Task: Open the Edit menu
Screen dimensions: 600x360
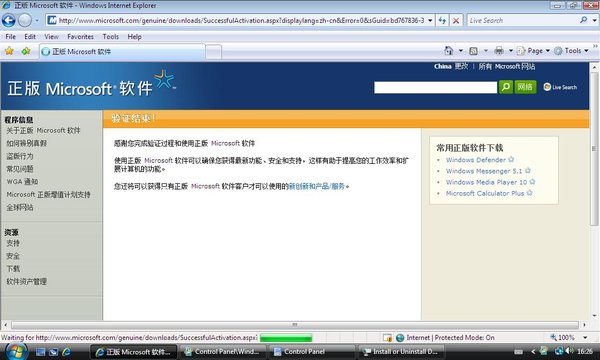Action: [30, 37]
